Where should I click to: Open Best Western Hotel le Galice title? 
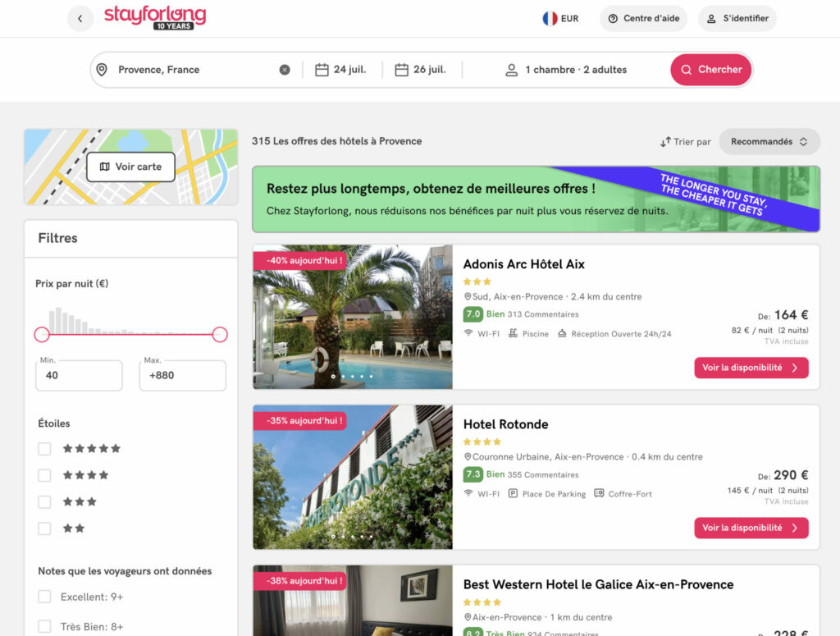coord(598,584)
